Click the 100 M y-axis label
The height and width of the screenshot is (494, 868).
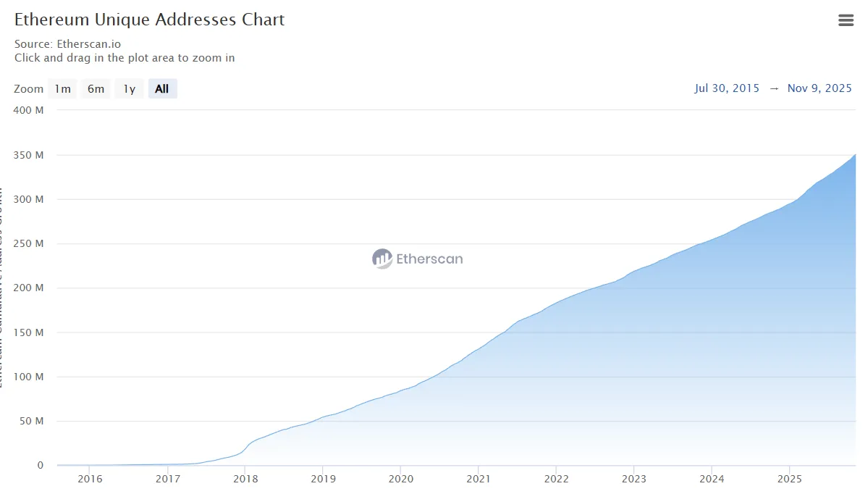coord(28,377)
